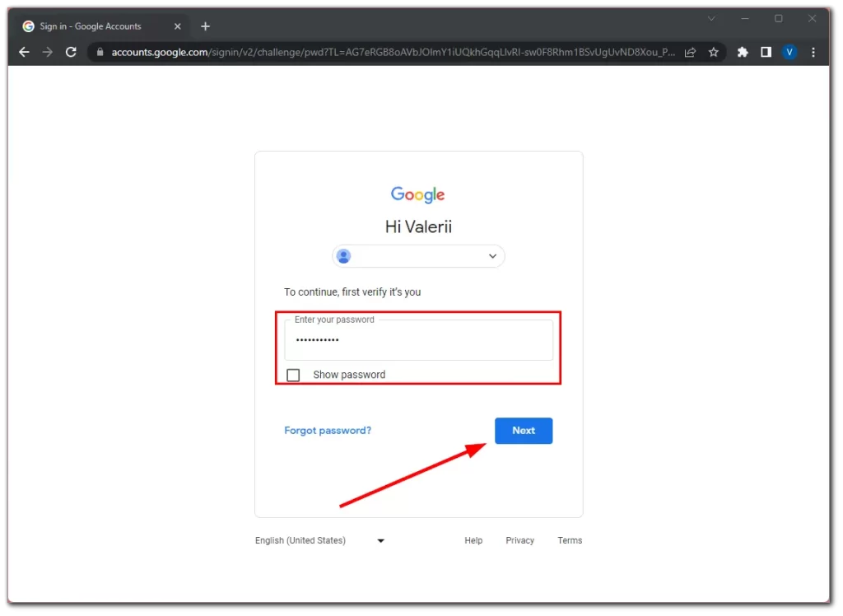Share this page from the address bar

pos(691,52)
